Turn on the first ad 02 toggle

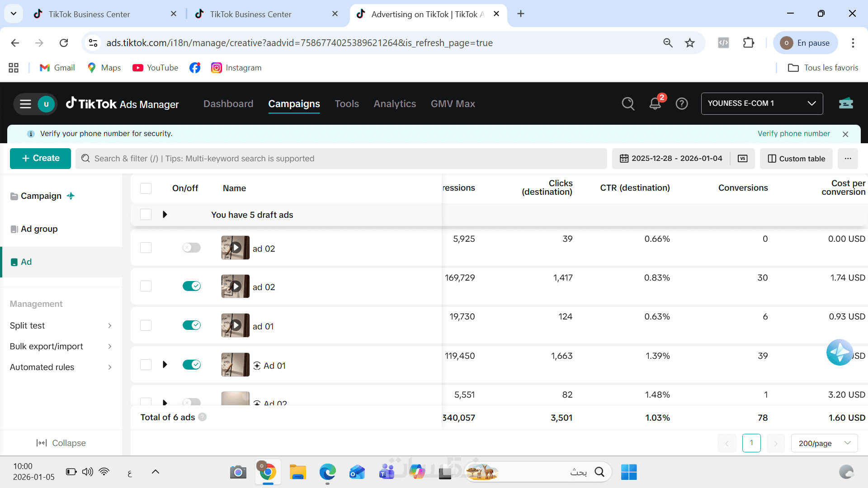point(191,248)
